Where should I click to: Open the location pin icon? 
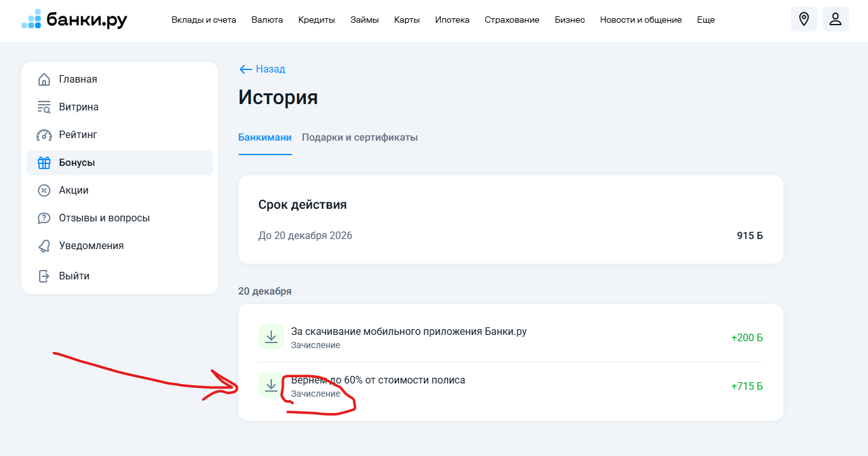click(804, 19)
